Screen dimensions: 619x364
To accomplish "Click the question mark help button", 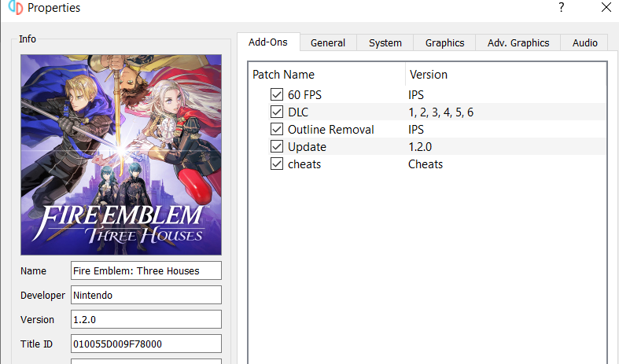I will pos(561,7).
